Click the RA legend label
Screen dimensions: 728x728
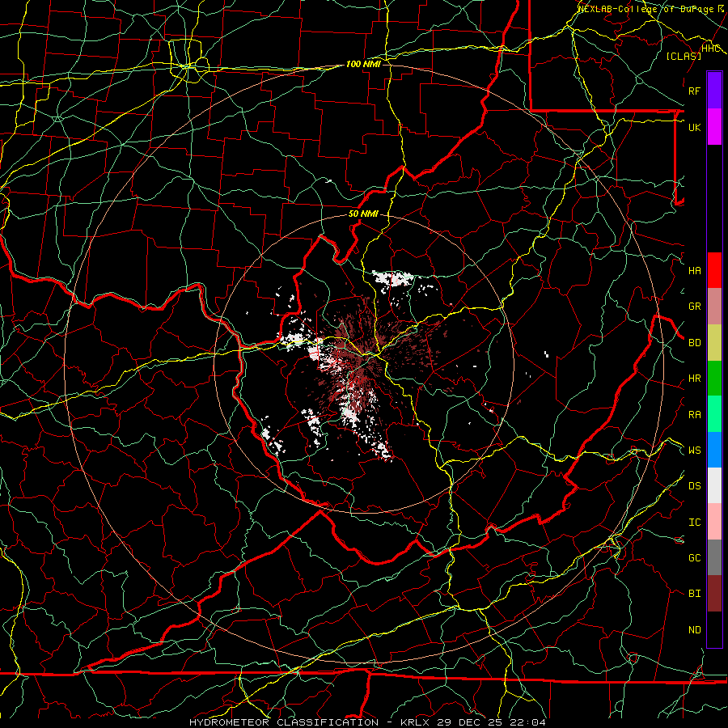tap(695, 415)
